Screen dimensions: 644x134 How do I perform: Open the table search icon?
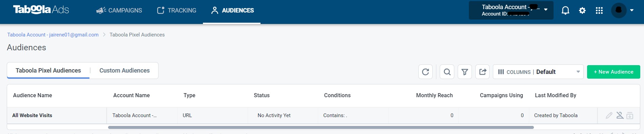tap(447, 72)
